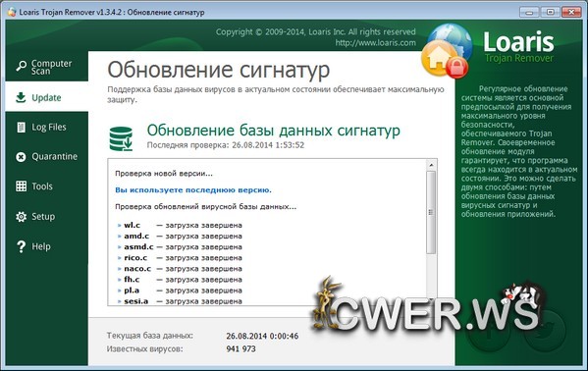Click the Loaris globe and house logo
This screenshot has height=371, width=588.
(x=447, y=51)
